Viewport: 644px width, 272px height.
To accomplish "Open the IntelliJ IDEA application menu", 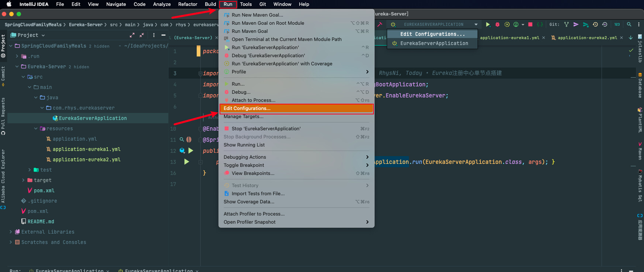I will tap(34, 4).
